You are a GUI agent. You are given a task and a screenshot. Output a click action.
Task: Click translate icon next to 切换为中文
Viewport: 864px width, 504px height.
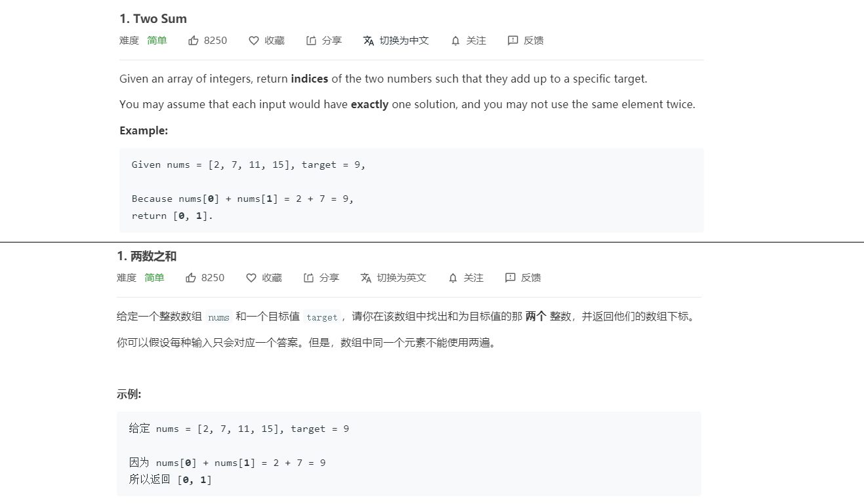[x=369, y=41]
